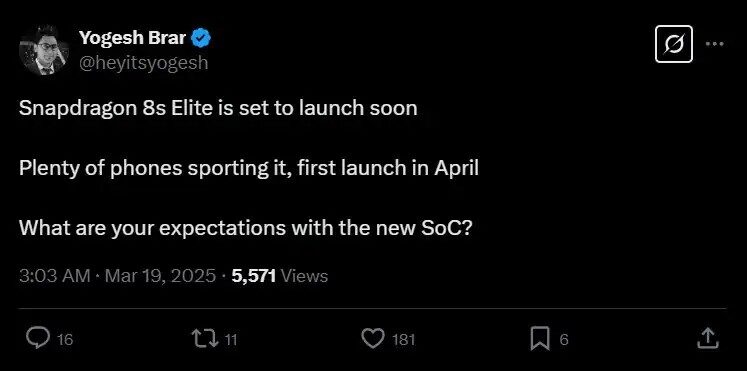Click the reply speech bubble icon

[36, 339]
